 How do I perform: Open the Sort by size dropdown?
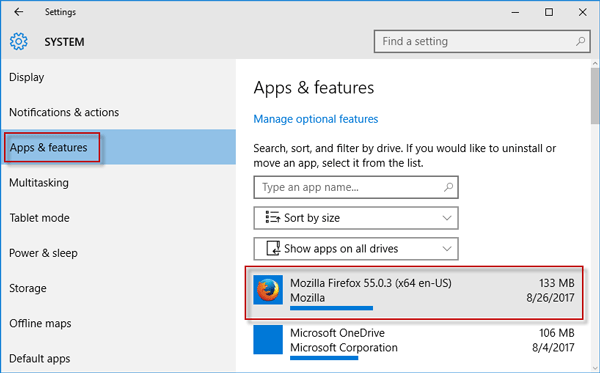pyautogui.click(x=356, y=218)
